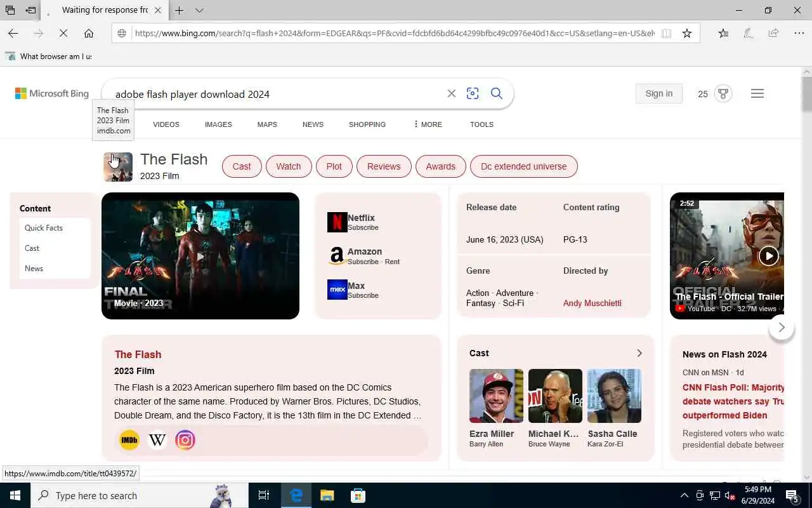The image size is (812, 508).
Task: Click the Plot pill button
Action: (334, 166)
